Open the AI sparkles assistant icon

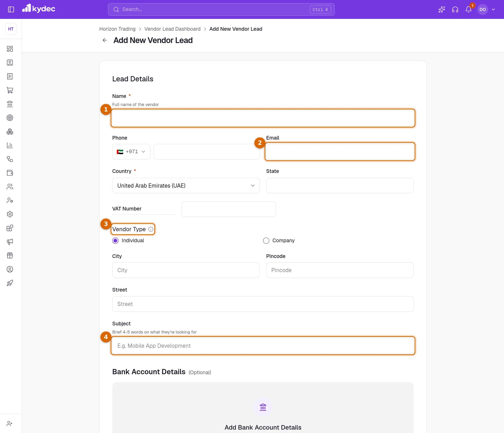[442, 9]
